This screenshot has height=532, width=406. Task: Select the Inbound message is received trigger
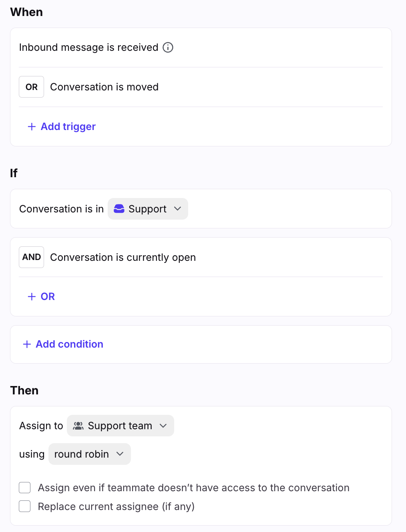pos(88,48)
